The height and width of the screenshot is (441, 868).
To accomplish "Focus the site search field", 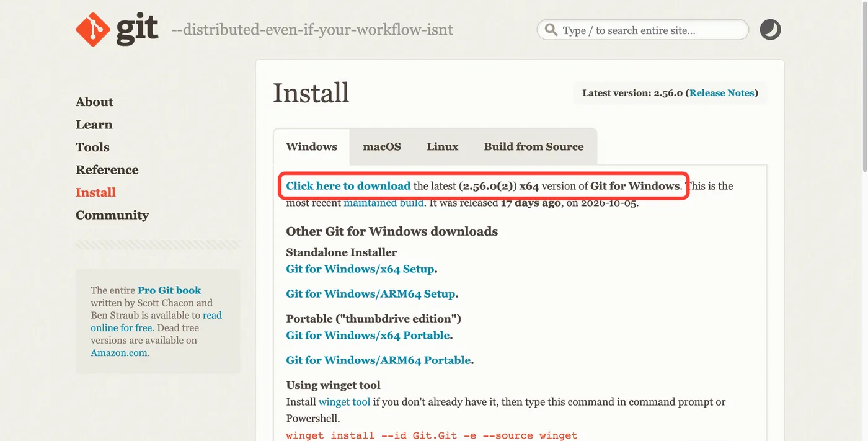I will tap(642, 30).
